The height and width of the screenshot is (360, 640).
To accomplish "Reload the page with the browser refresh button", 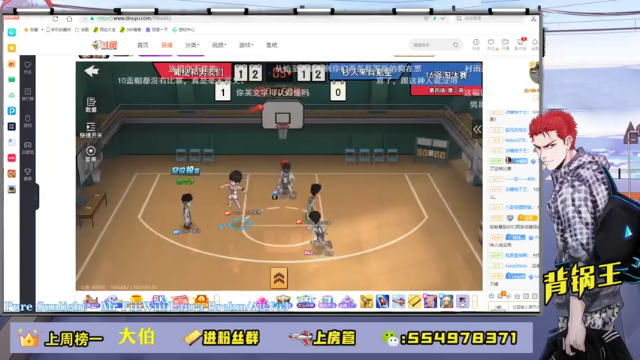I will pyautogui.click(x=56, y=19).
